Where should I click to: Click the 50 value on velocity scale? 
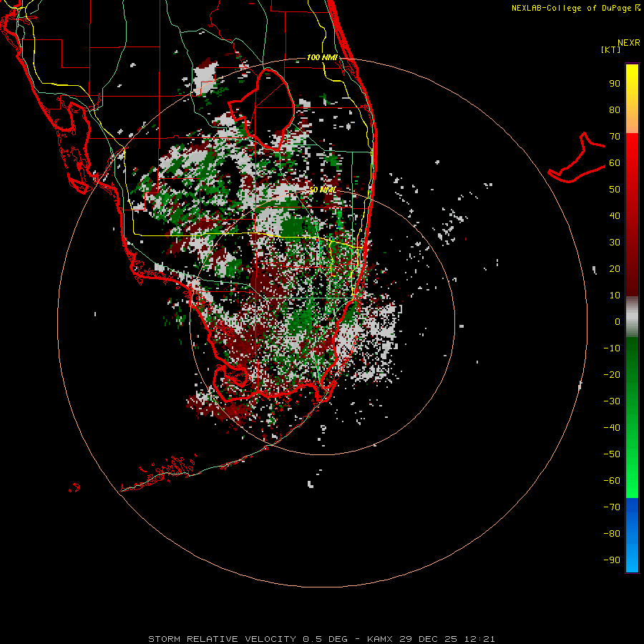pyautogui.click(x=615, y=190)
